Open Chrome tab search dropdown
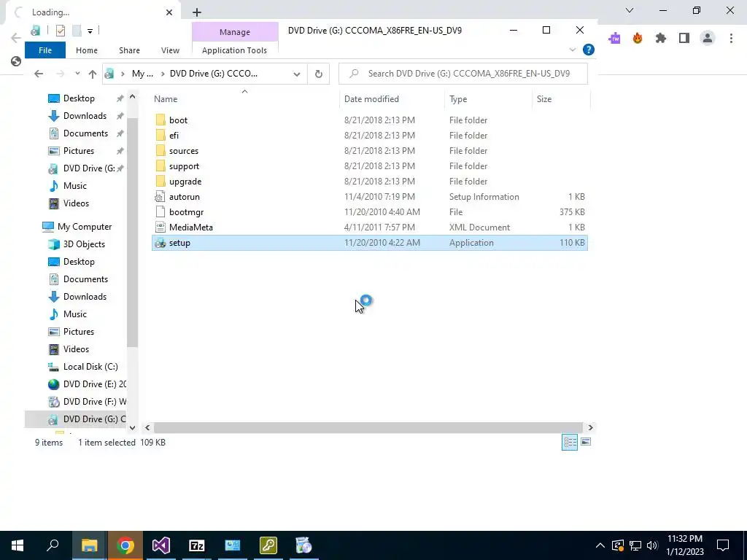The image size is (747, 560). 630,10
